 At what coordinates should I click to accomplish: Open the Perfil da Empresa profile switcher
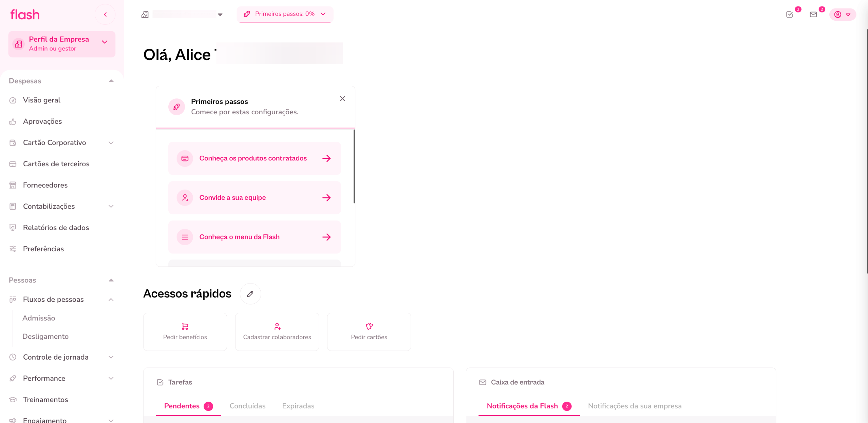point(62,44)
